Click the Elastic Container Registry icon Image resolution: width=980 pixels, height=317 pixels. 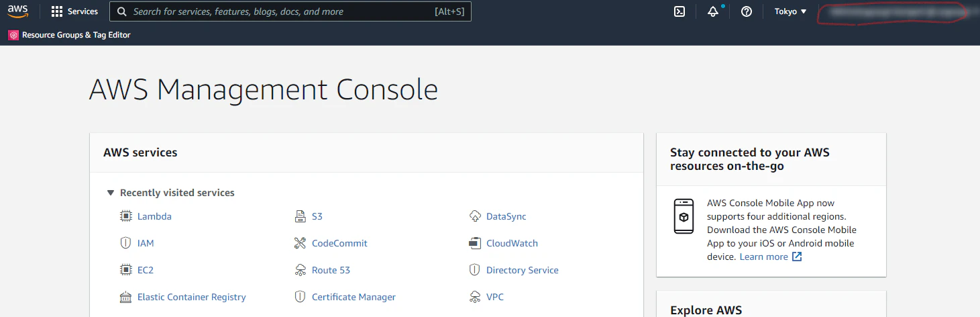[x=125, y=297]
